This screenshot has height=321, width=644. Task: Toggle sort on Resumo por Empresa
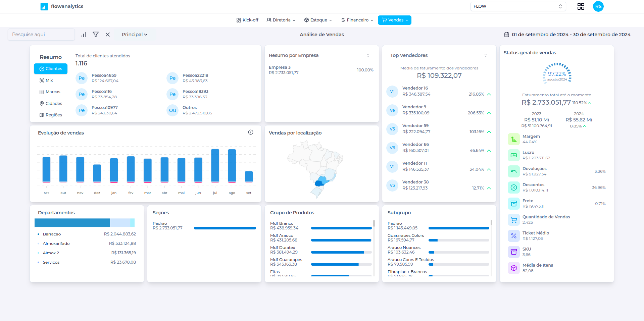pos(368,55)
